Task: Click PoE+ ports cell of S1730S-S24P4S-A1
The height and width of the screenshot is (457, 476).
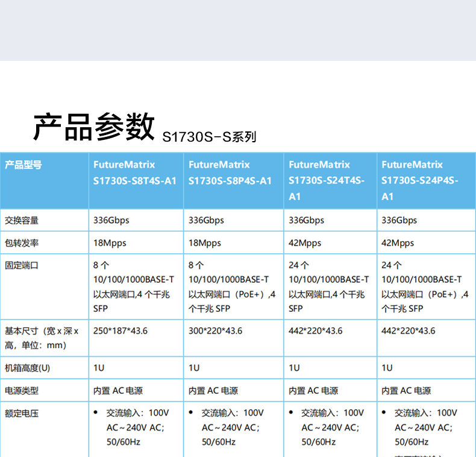Action: pyautogui.click(x=425, y=287)
